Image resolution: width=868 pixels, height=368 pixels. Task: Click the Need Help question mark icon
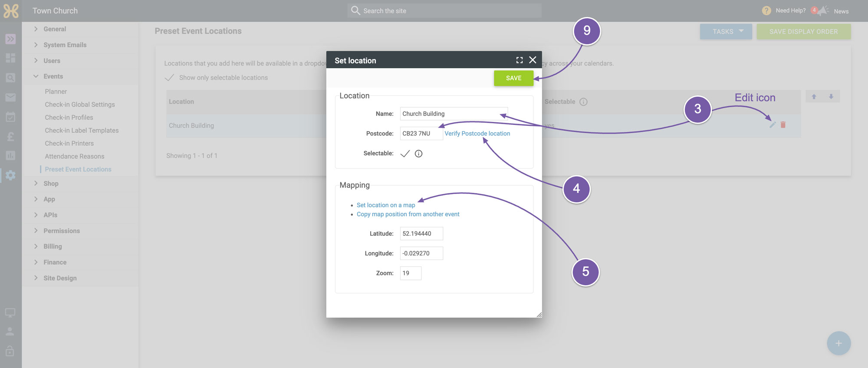pos(766,10)
